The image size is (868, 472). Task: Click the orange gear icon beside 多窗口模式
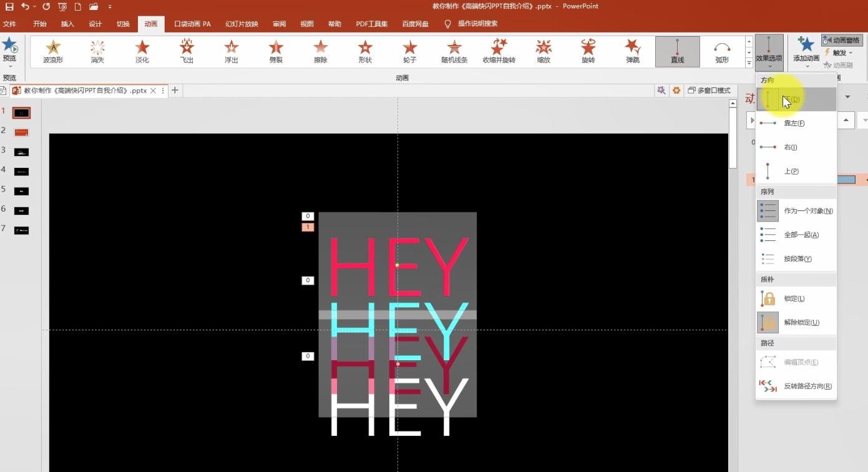click(x=676, y=91)
